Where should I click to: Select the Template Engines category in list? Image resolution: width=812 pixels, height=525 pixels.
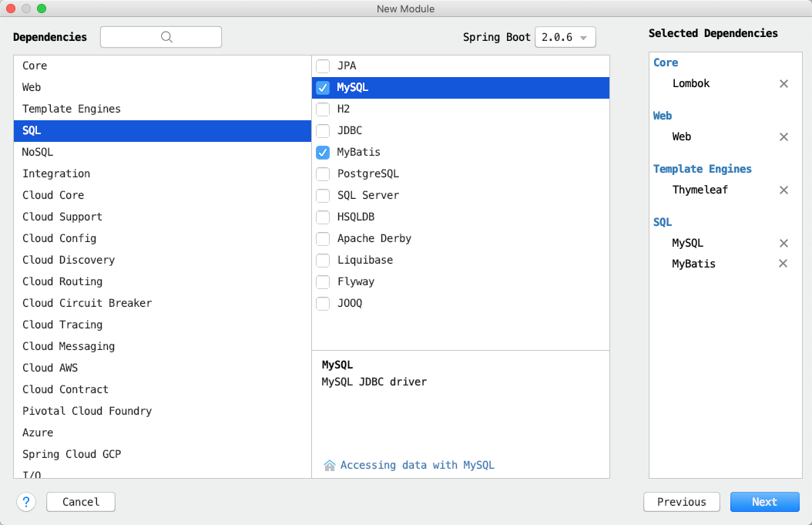163,109
